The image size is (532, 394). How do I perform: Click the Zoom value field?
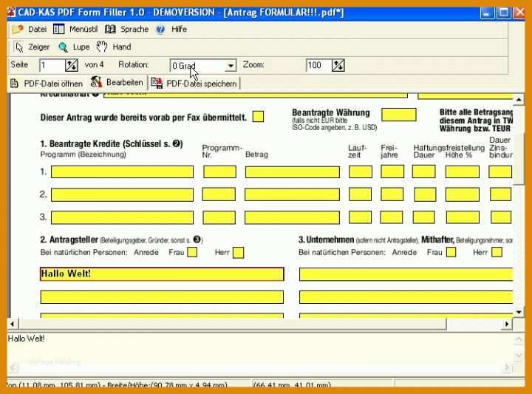[x=318, y=65]
